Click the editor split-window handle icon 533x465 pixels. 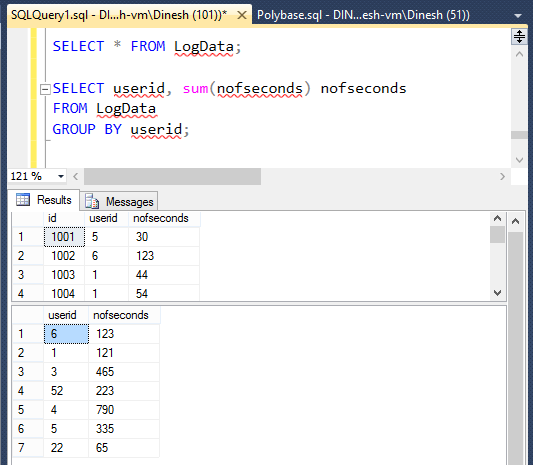pyautogui.click(x=519, y=36)
